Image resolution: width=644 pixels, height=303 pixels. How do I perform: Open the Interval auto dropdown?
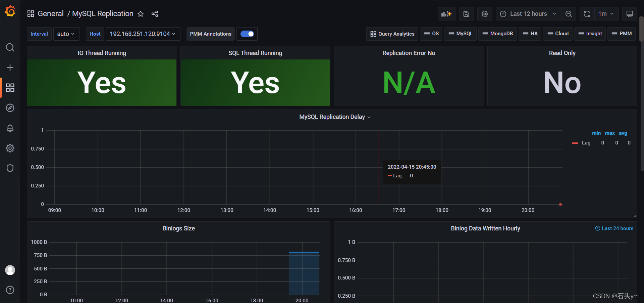[x=66, y=34]
